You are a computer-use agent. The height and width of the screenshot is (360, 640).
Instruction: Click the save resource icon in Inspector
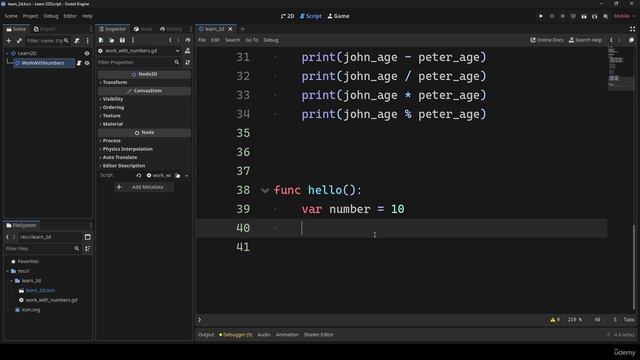(122, 40)
